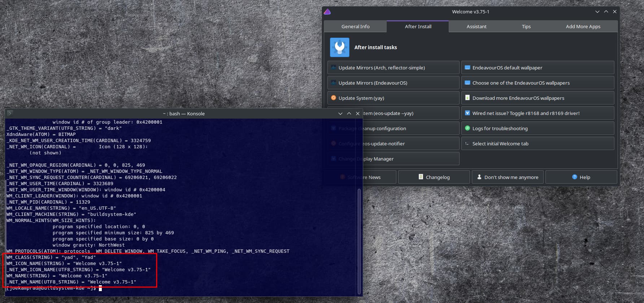Download more EndeavourOS wallpapers
This screenshot has height=303, width=644.
(x=538, y=98)
